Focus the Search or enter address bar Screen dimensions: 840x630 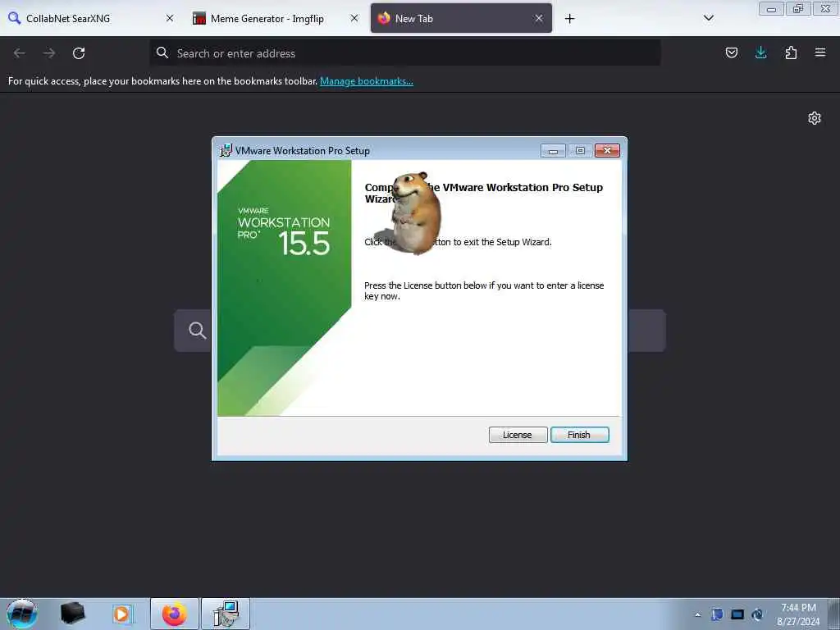pos(405,53)
